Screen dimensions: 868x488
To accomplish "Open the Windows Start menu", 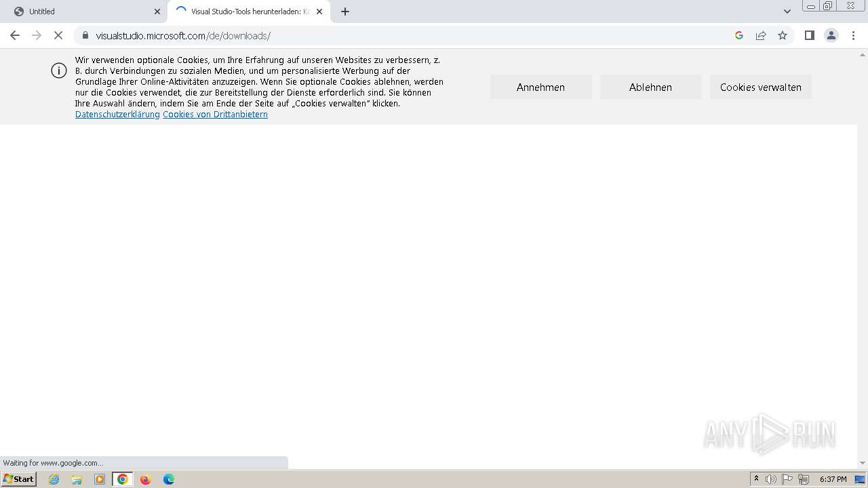I will [x=19, y=479].
